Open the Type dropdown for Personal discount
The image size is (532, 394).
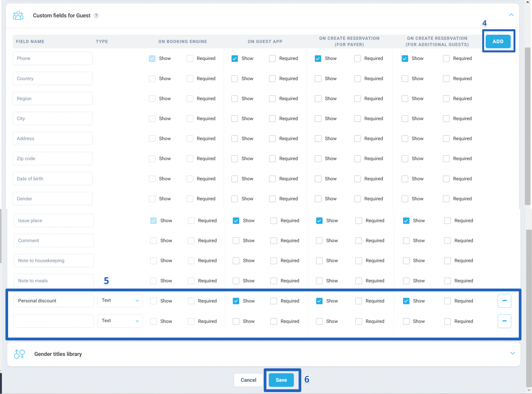120,300
